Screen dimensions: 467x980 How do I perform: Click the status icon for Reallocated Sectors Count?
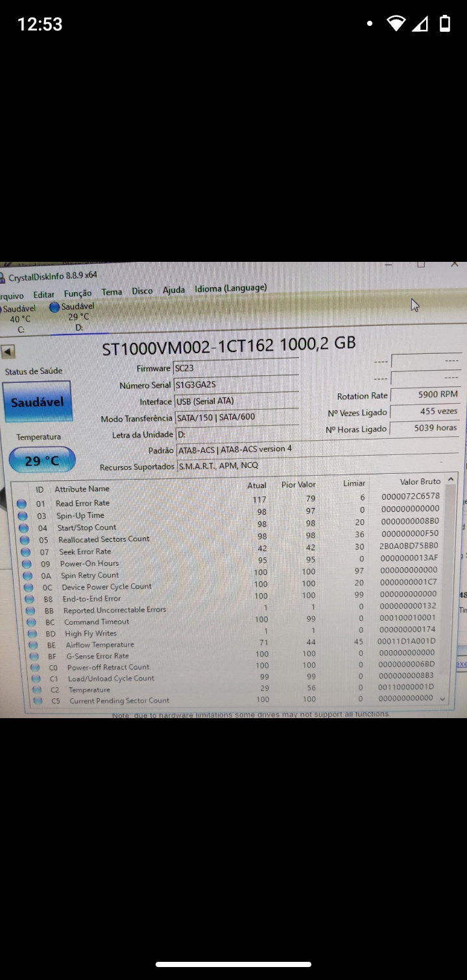pos(25,540)
